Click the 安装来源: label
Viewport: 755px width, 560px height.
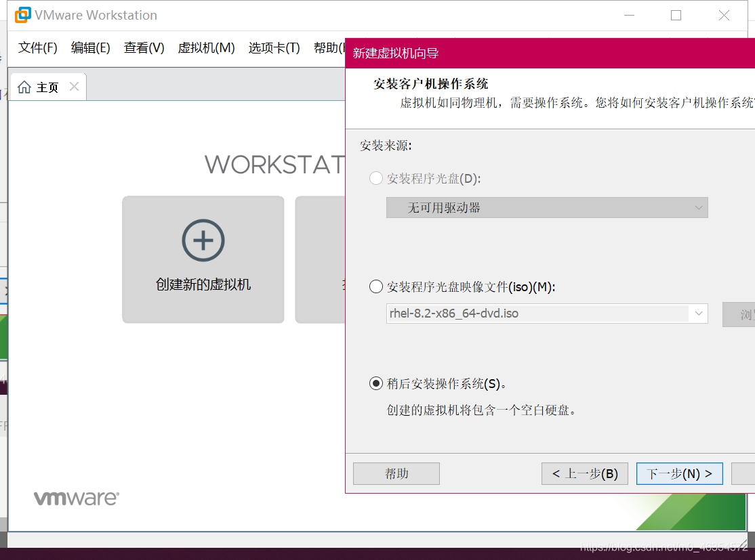386,146
